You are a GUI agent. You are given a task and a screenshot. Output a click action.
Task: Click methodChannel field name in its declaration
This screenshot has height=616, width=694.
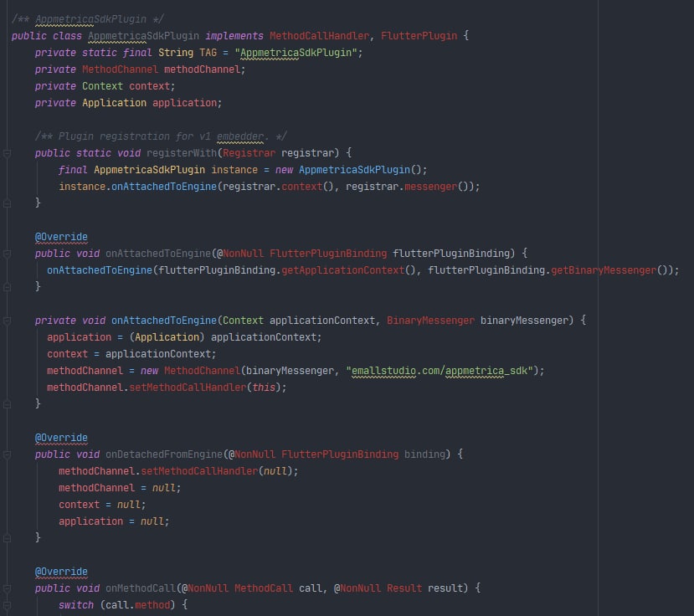point(203,69)
